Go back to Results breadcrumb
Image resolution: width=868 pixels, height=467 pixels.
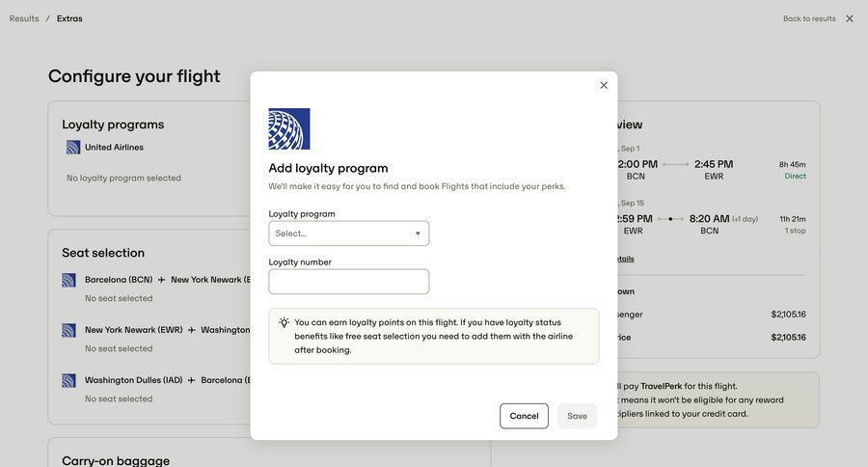click(24, 18)
